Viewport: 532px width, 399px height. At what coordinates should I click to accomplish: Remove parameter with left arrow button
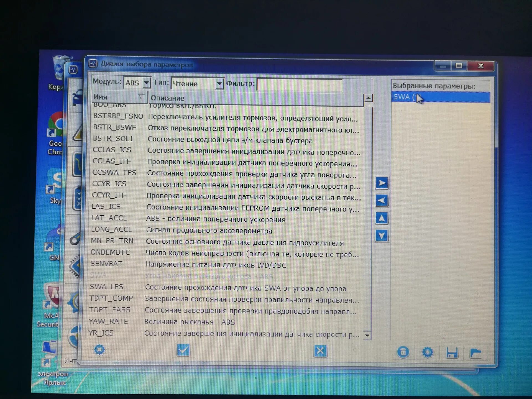(x=382, y=200)
